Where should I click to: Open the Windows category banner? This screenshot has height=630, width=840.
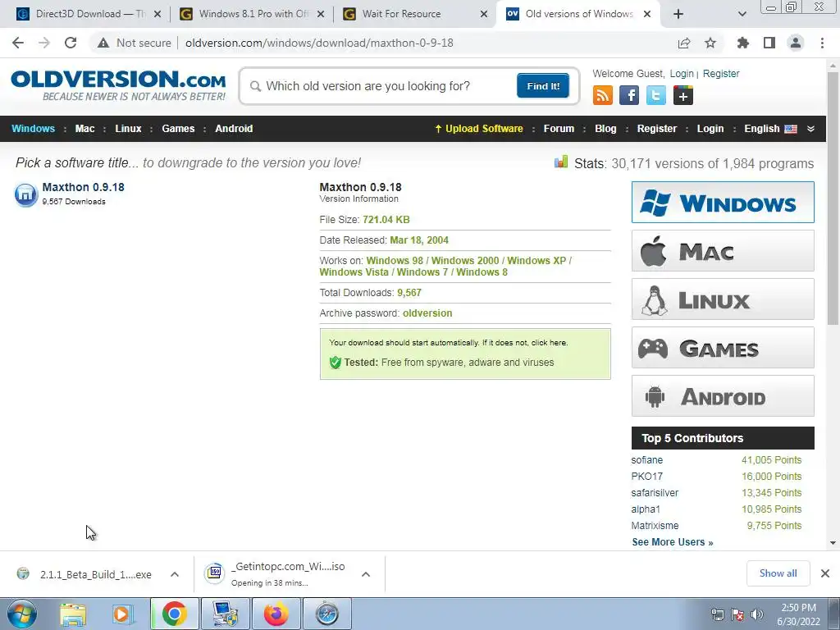tap(723, 202)
